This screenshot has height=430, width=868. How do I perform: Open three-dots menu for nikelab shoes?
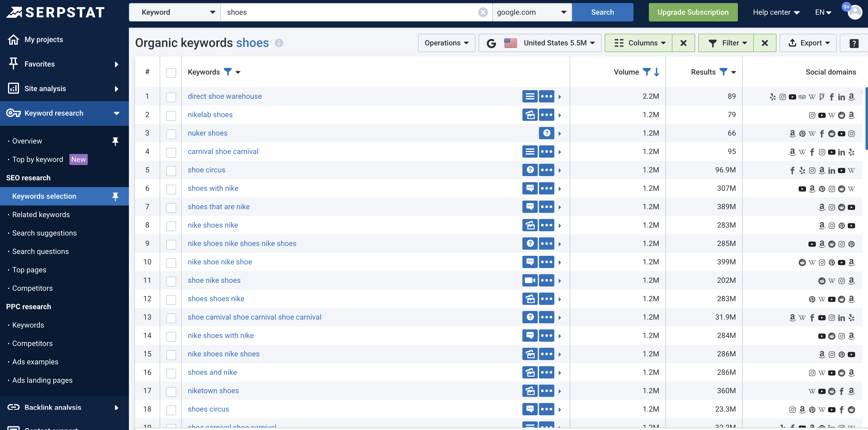pos(546,115)
